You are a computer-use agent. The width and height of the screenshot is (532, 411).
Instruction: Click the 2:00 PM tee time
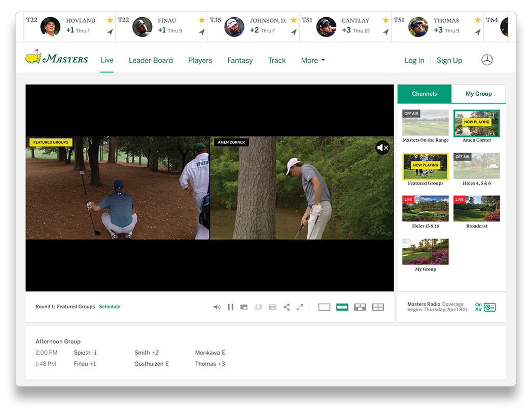point(47,353)
